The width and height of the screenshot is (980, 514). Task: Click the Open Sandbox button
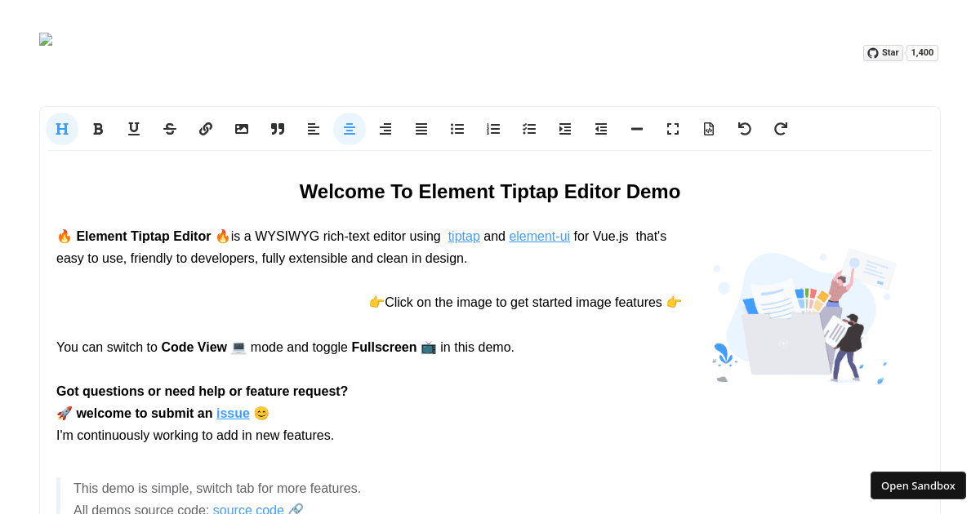tap(918, 485)
